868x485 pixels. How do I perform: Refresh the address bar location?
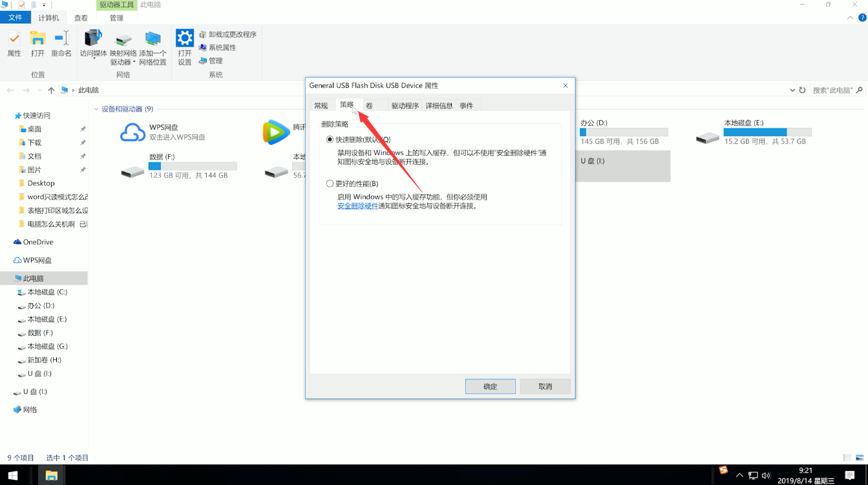[x=802, y=90]
